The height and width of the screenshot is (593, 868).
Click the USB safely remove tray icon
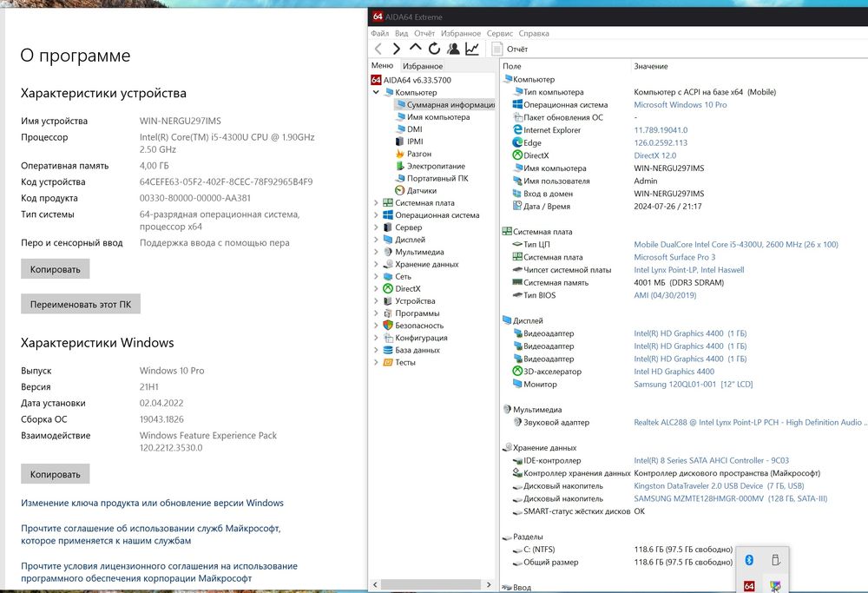click(775, 560)
